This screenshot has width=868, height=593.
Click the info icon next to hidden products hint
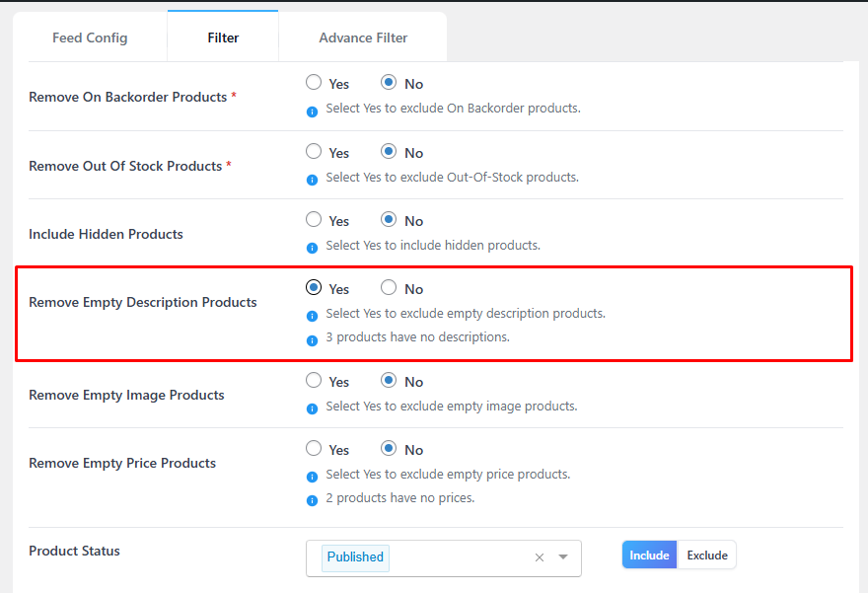312,248
